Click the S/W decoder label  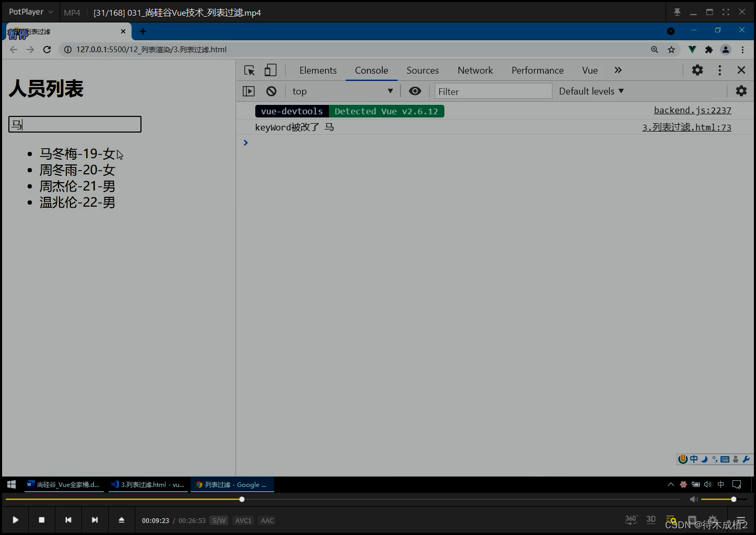[219, 520]
